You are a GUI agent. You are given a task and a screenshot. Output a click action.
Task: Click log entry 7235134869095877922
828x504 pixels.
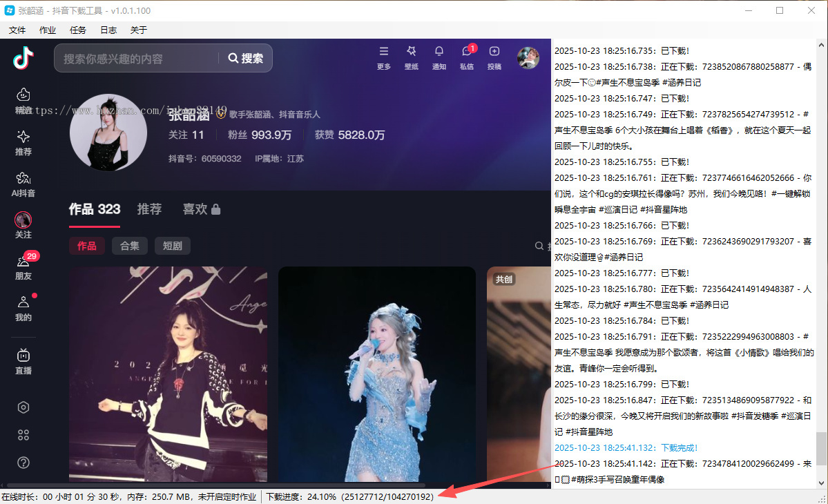pos(683,416)
